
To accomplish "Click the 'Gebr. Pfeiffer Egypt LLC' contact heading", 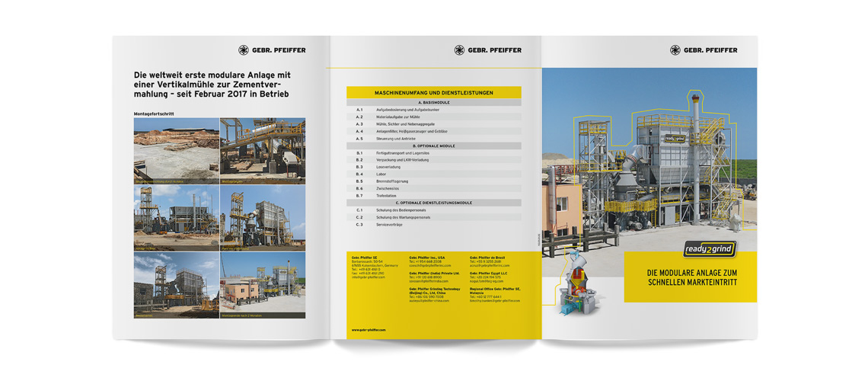I will click(x=488, y=273).
